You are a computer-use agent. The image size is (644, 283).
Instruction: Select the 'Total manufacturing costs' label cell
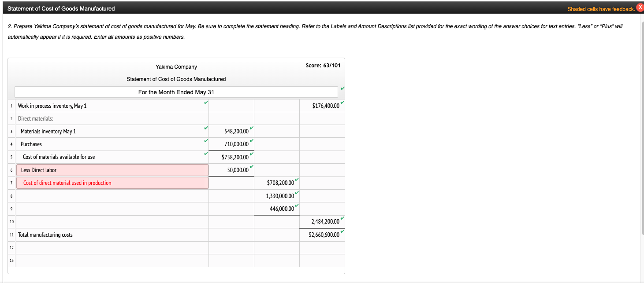pyautogui.click(x=112, y=235)
